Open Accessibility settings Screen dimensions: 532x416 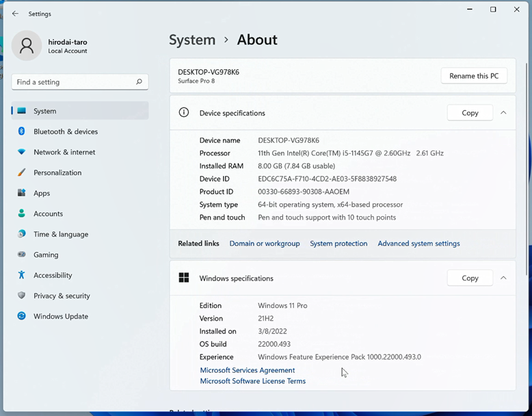[80, 275]
